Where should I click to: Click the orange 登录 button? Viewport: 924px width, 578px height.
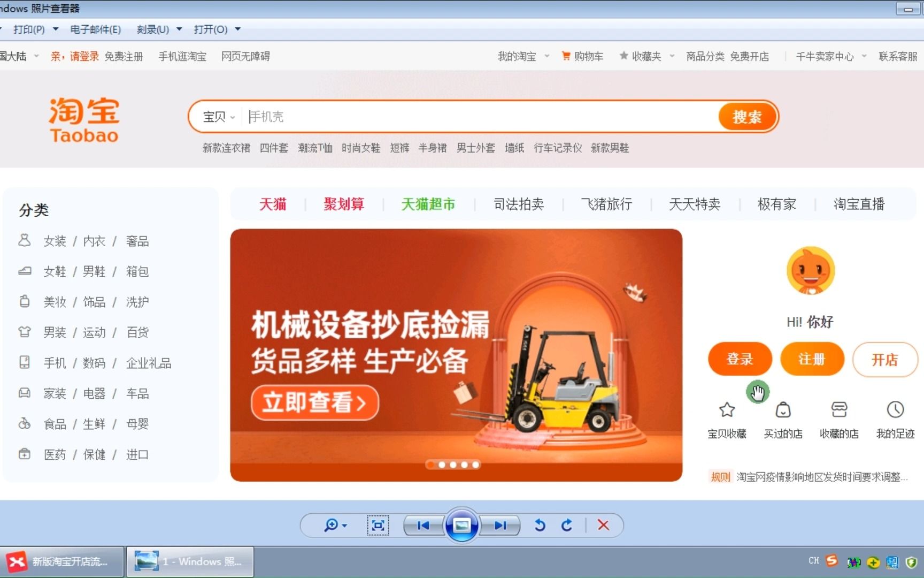coord(740,359)
